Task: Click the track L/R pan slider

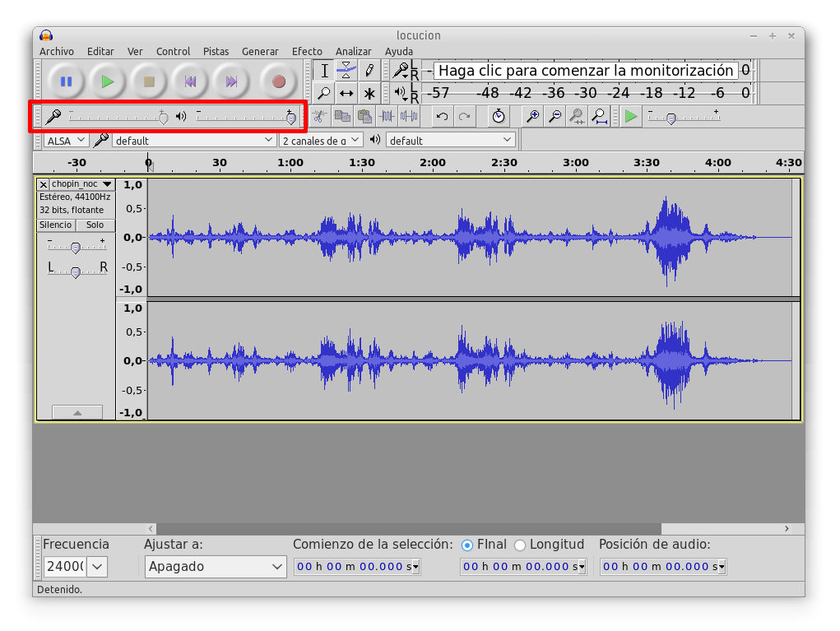Action: 77,271
